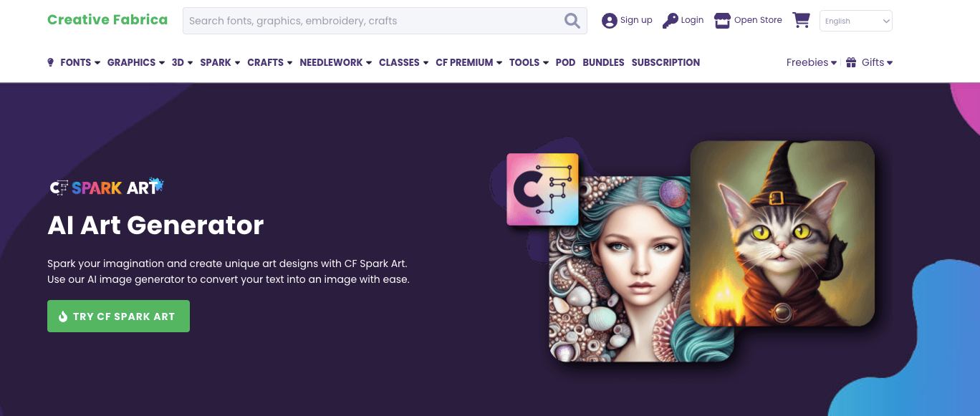Expand the NEEDLEWORK menu
This screenshot has width=980, height=416.
click(x=336, y=62)
